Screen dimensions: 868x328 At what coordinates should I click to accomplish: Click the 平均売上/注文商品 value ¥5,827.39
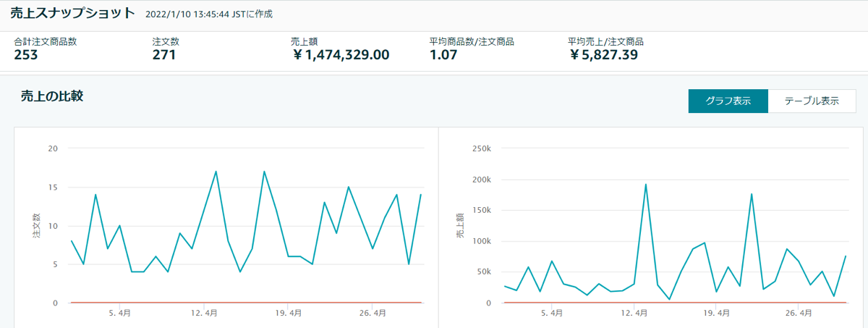click(x=603, y=55)
